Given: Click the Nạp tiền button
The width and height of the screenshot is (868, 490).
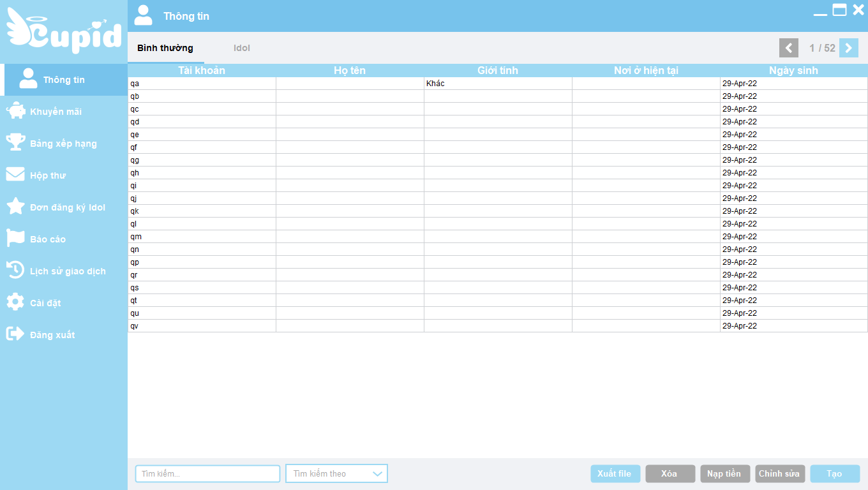Looking at the screenshot, I should (x=725, y=473).
